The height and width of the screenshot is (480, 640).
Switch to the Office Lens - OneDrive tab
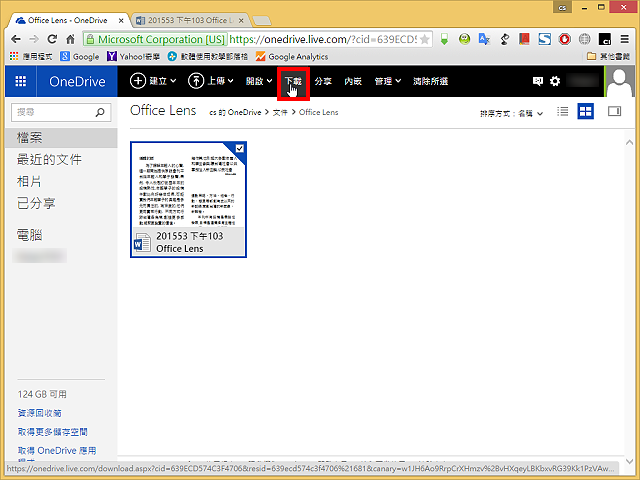click(x=67, y=20)
